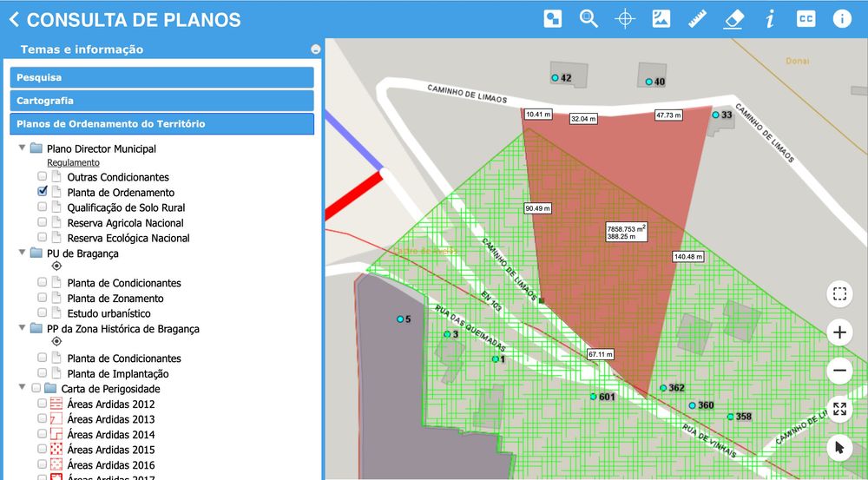Enable Áreas Ardidas 2012 layer
The height and width of the screenshot is (480, 868).
click(x=42, y=403)
